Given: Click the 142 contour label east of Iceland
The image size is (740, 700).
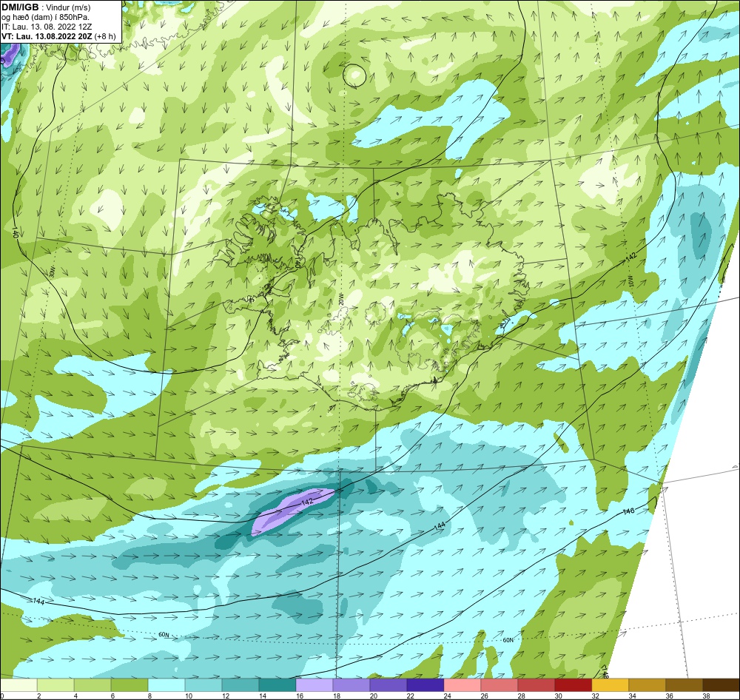Looking at the screenshot, I should click(x=631, y=257).
